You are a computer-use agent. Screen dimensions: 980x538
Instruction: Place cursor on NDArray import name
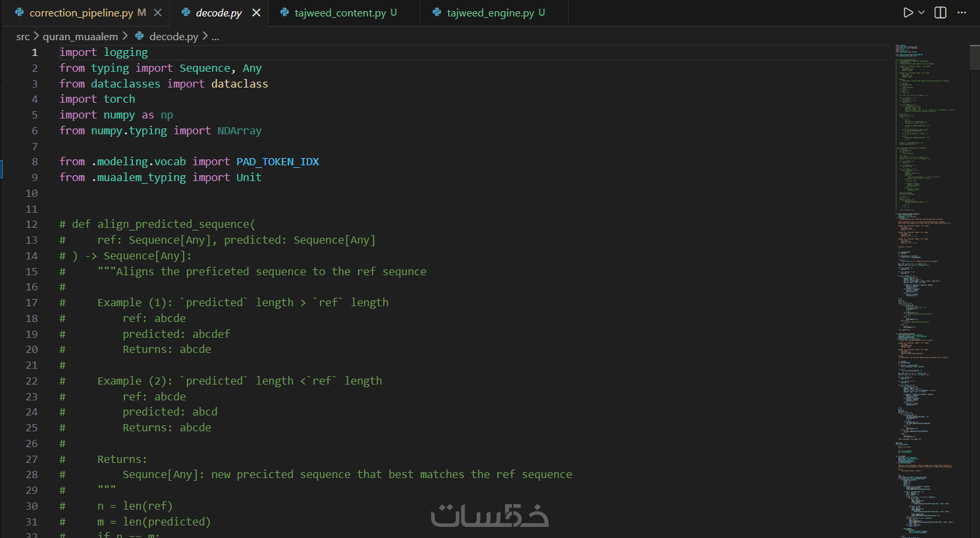pyautogui.click(x=239, y=130)
